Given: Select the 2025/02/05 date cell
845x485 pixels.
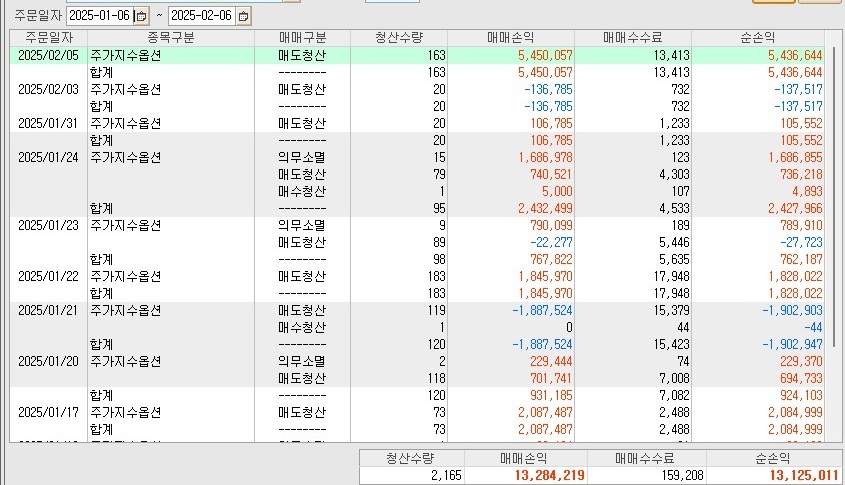Looking at the screenshot, I should 49,56.
